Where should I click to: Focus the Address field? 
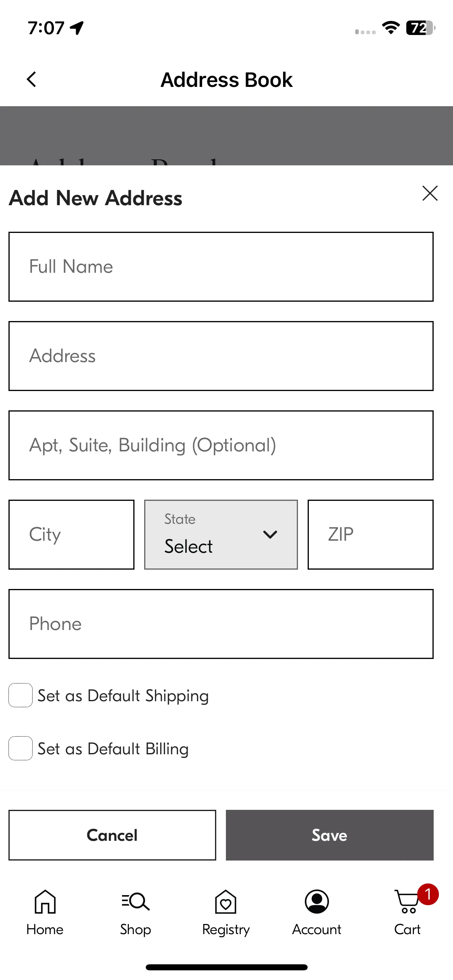click(x=221, y=356)
